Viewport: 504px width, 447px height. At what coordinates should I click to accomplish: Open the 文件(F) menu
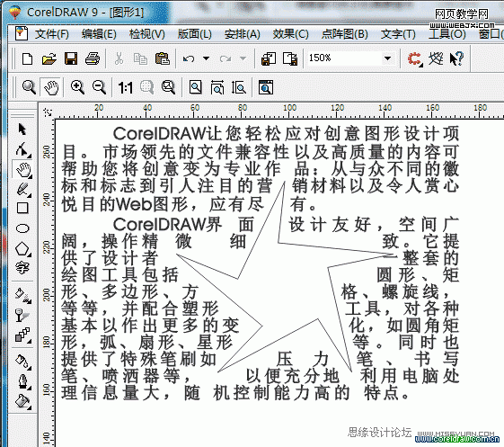[52, 34]
